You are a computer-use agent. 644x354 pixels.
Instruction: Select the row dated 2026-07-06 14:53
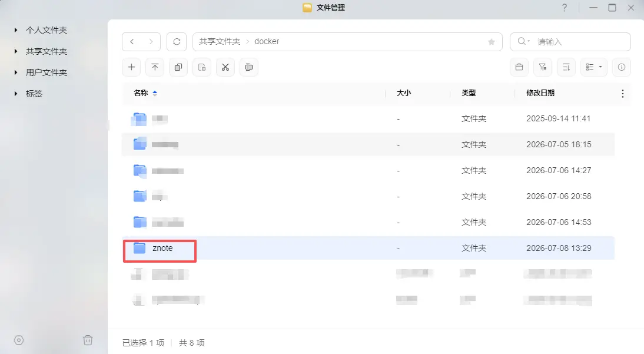[x=368, y=222]
